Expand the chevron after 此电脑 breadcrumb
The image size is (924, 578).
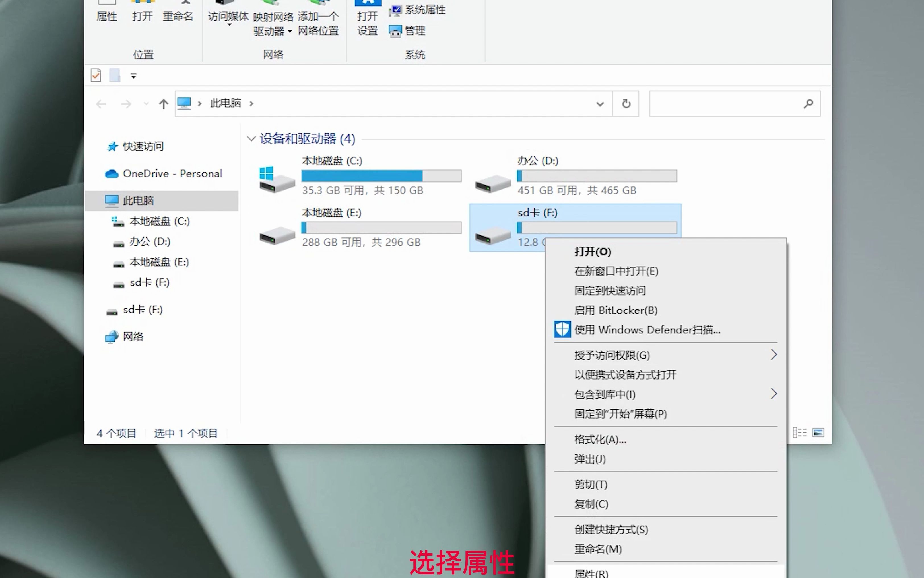pos(251,104)
